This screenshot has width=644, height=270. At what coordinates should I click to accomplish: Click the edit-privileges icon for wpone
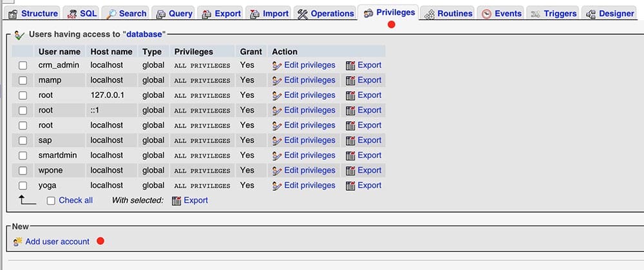[277, 171]
